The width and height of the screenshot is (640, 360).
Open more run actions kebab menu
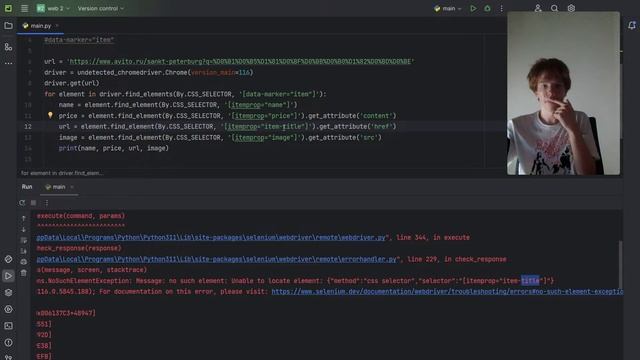point(502,8)
